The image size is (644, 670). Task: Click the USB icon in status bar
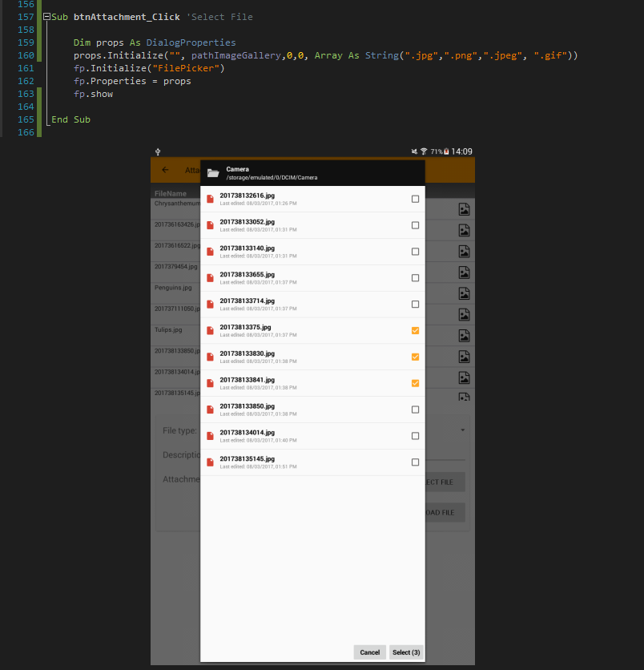pyautogui.click(x=158, y=151)
